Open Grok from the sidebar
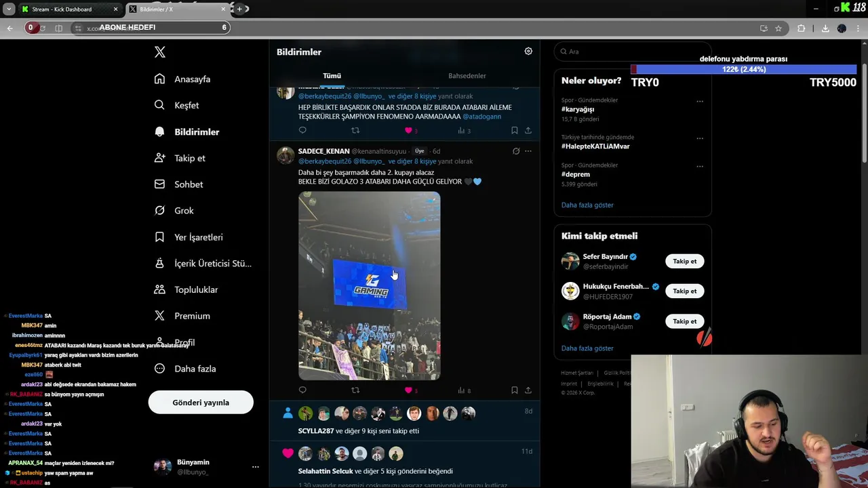868x488 pixels. click(x=174, y=211)
